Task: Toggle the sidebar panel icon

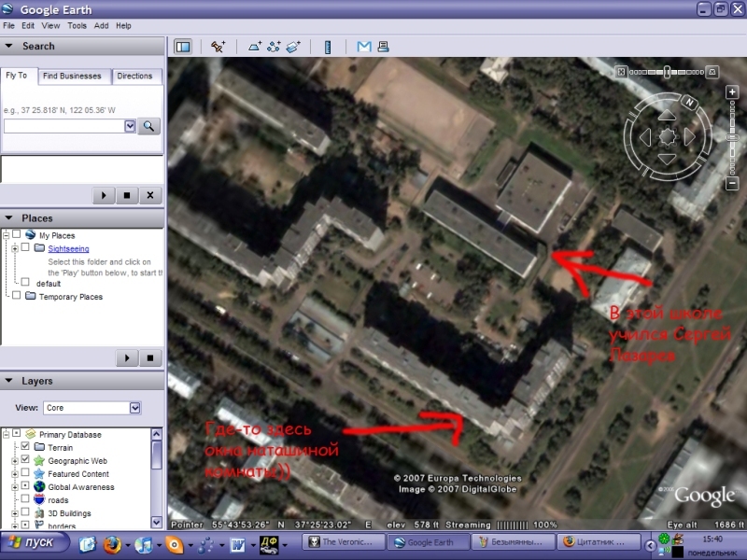Action: (183, 46)
